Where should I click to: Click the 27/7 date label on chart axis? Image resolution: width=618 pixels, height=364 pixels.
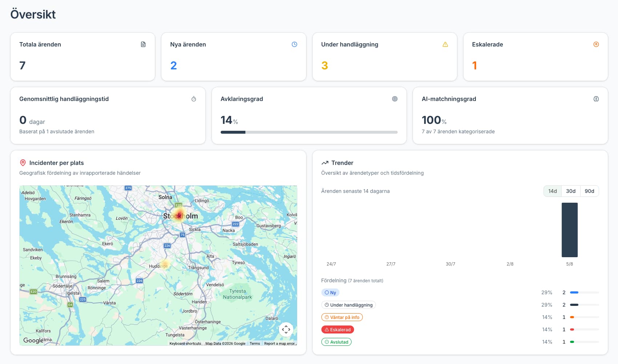[x=391, y=264]
